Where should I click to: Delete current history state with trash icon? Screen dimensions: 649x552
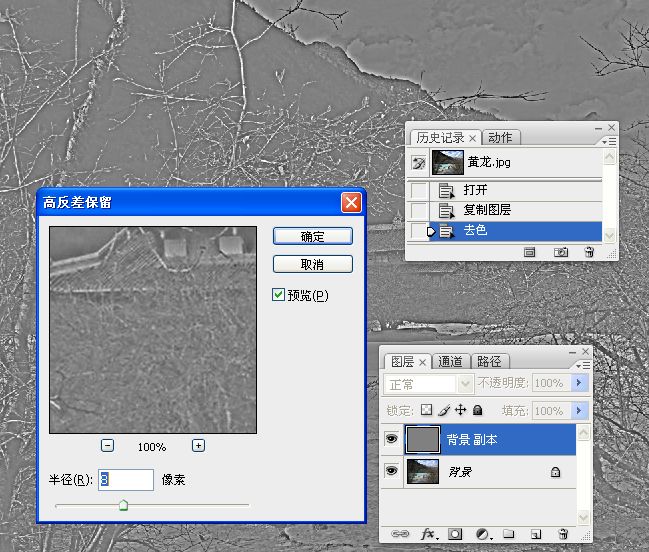(589, 252)
